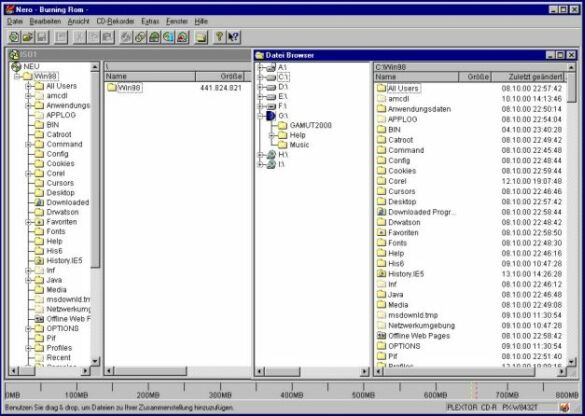Viewport: 585px width, 416px height.
Task: Click the Copy CD linked-discs icon
Action: 140,37
